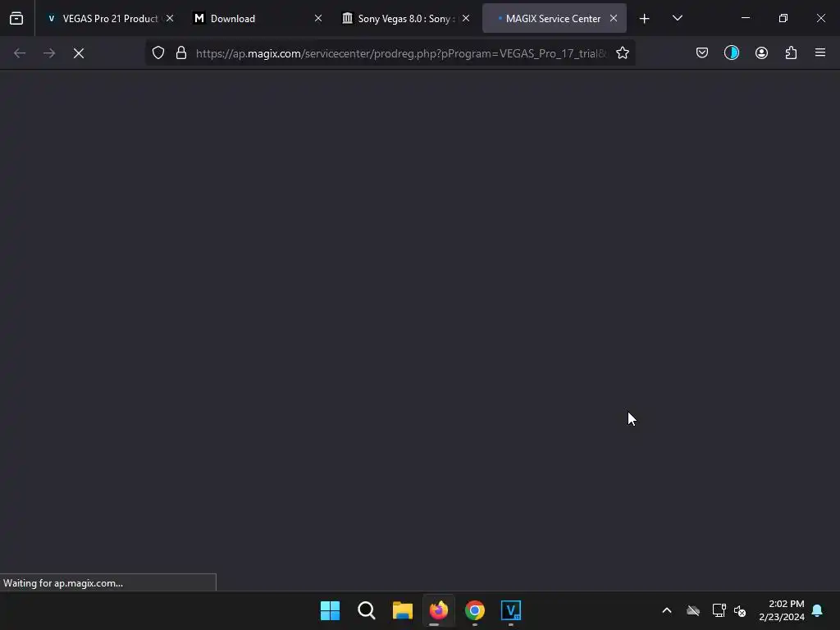Close the Sony Vegas 8.0 tab

466,18
